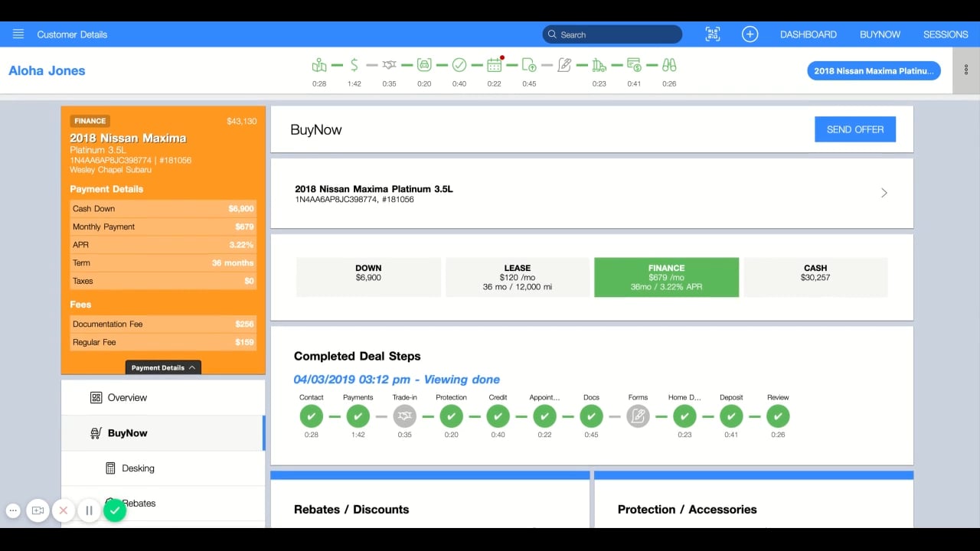Cancel recording with the red X button

pos(64,510)
